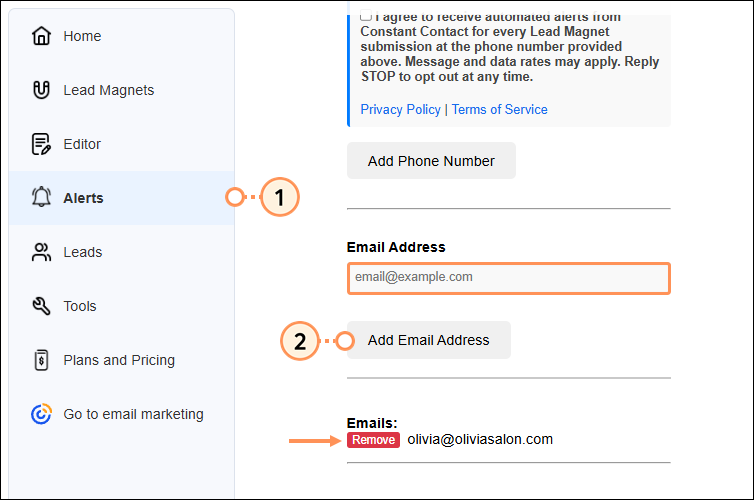
Task: Click the Alerts bell icon
Action: point(41,198)
